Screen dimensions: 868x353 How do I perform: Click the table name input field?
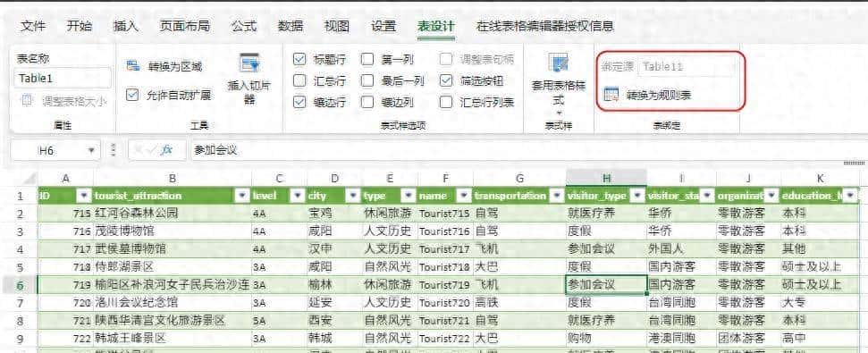pos(62,78)
